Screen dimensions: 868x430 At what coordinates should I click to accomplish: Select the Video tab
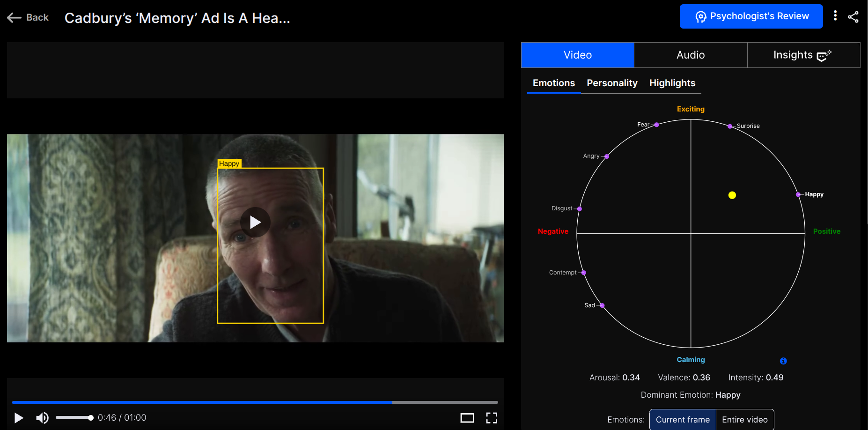577,55
